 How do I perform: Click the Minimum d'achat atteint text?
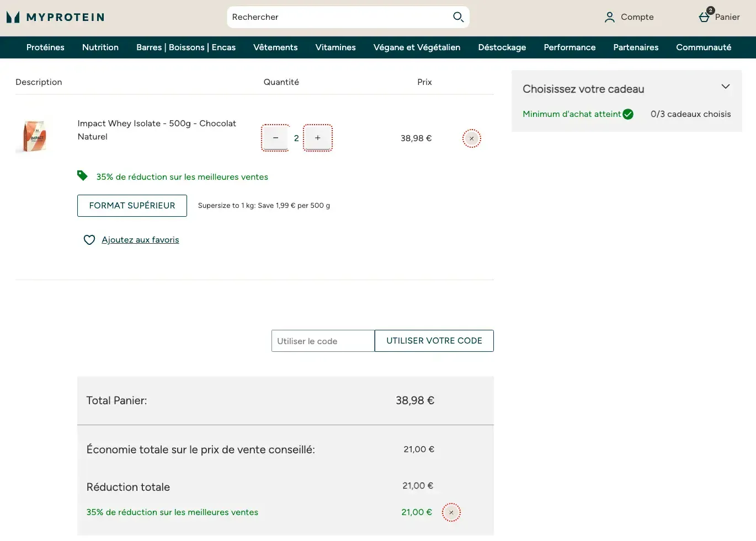[x=572, y=114]
